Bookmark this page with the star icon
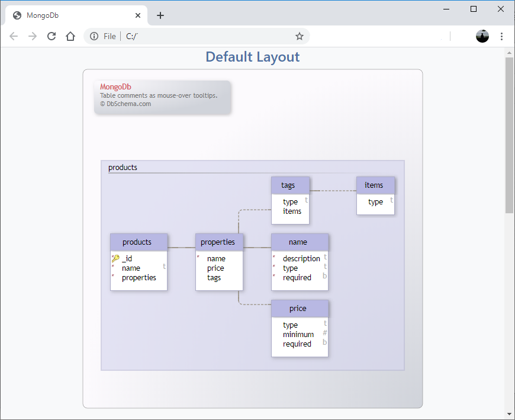This screenshot has height=420, width=515. tap(300, 36)
